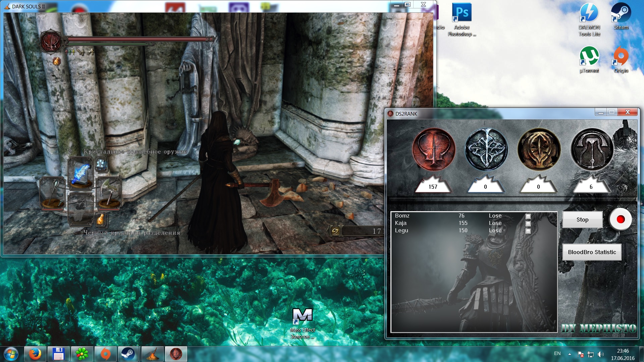Viewport: 644px width, 362px height.
Task: Click the status buff icons under health bar
Action: pyautogui.click(x=79, y=52)
